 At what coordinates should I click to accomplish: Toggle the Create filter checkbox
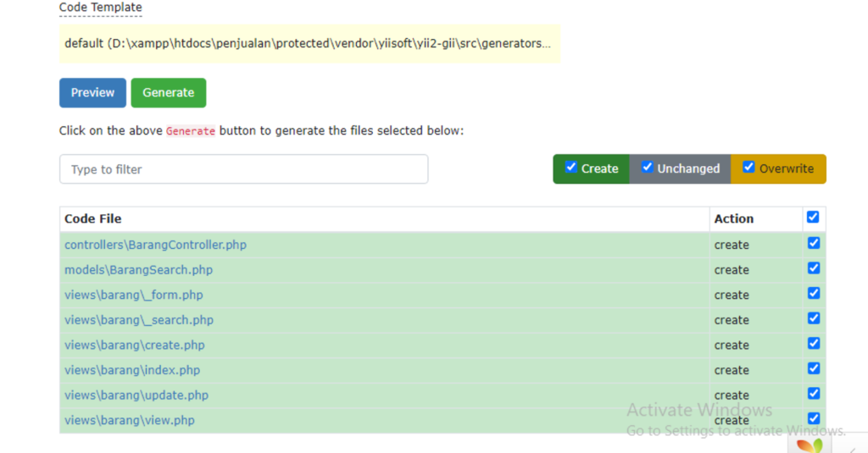point(571,167)
